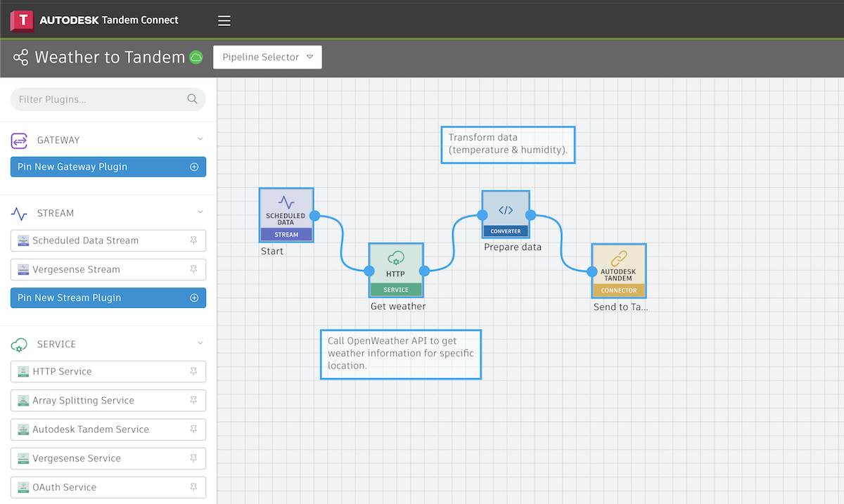844x504 pixels.
Task: Click the Send to Ta... node label
Action: [621, 307]
